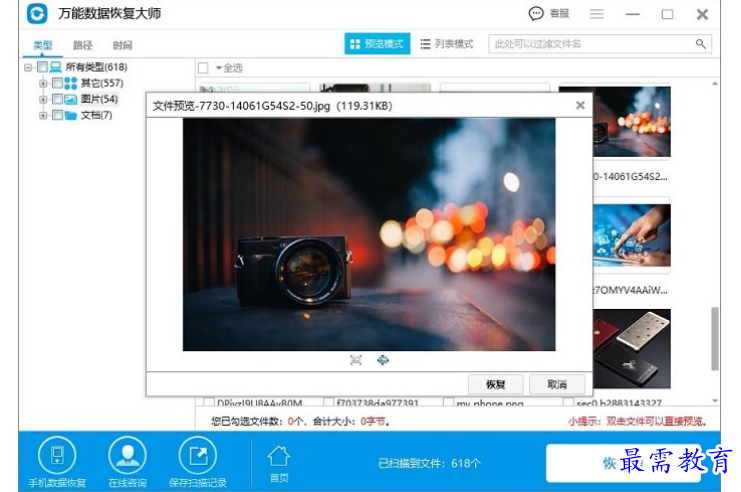Tick the 图片(54) checkbox
741x492 pixels.
tap(57, 99)
